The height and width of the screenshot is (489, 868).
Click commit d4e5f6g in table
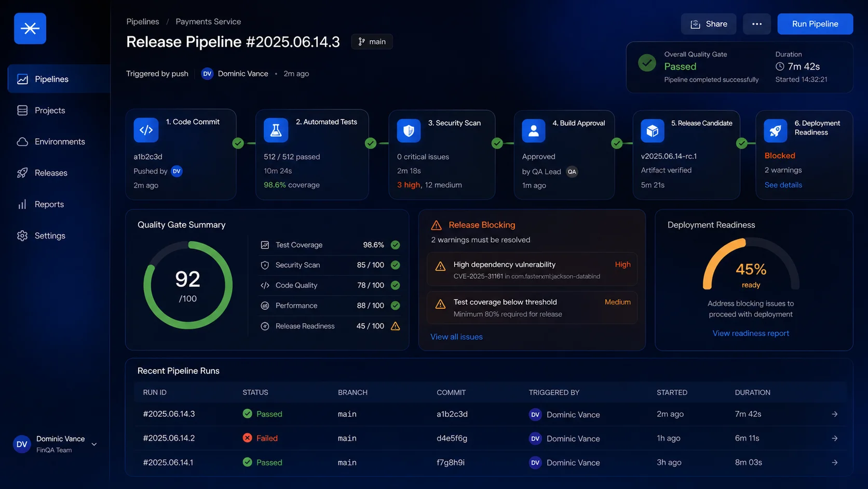[452, 438]
